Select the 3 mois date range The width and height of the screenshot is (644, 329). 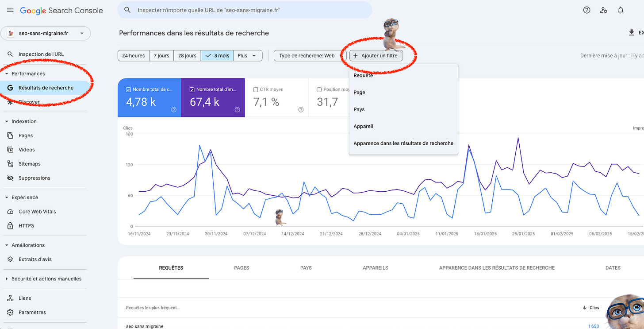[x=217, y=56]
